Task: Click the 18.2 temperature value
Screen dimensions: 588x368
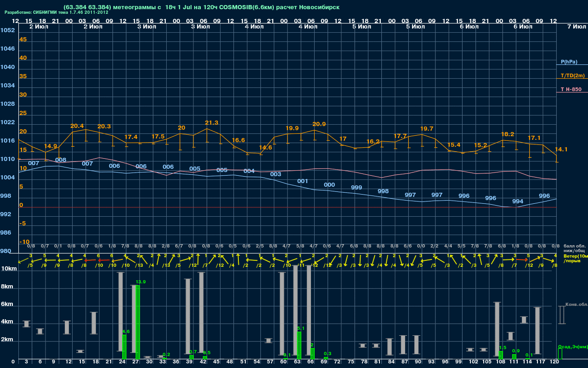Action: (x=507, y=134)
